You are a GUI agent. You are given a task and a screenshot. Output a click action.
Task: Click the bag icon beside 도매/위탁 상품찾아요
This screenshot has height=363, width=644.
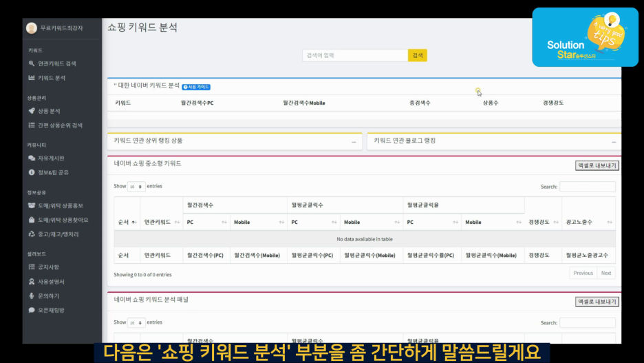(x=32, y=220)
